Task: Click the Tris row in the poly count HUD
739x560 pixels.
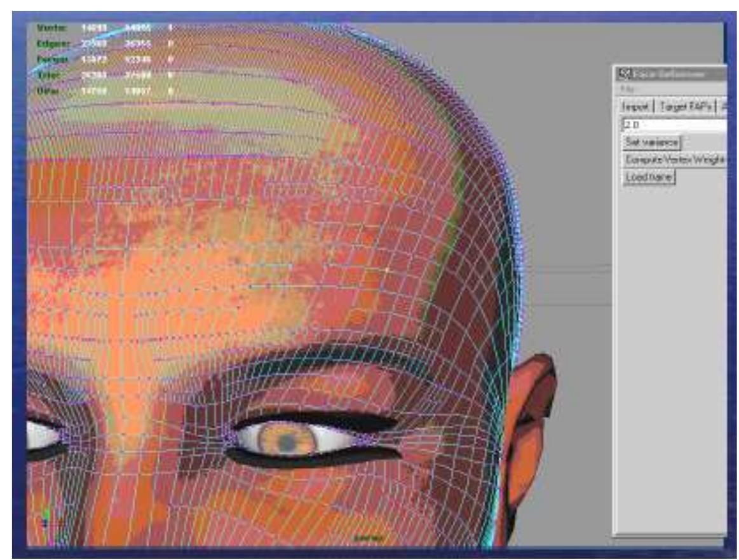Action: [x=105, y=75]
